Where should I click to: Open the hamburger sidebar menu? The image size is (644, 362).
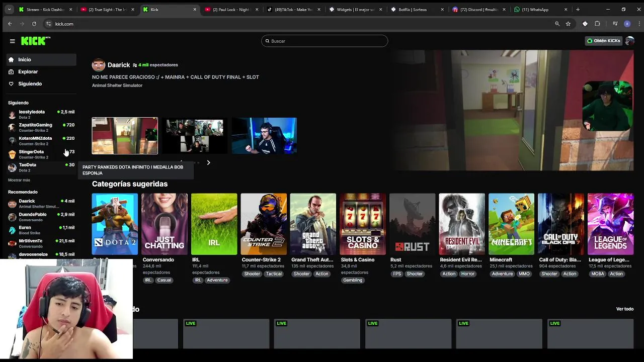coord(12,41)
